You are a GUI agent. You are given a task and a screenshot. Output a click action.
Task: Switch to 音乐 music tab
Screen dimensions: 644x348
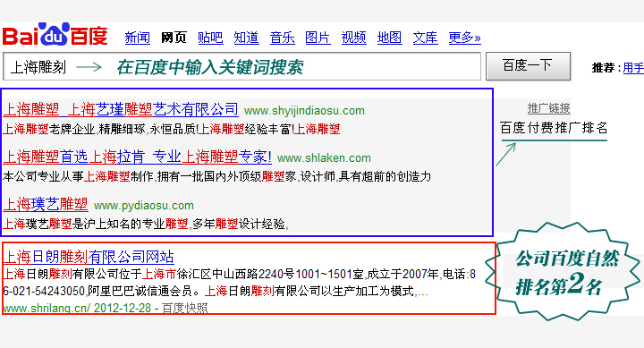coord(282,38)
